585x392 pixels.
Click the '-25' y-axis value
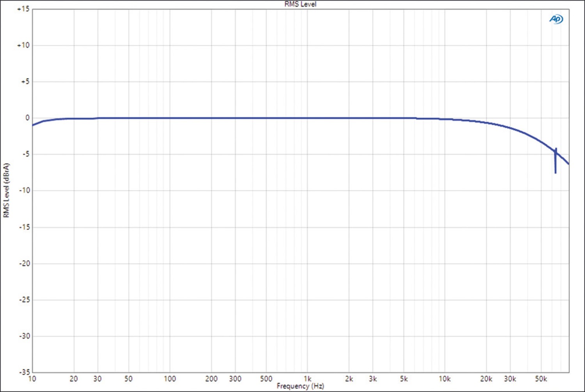pos(24,300)
